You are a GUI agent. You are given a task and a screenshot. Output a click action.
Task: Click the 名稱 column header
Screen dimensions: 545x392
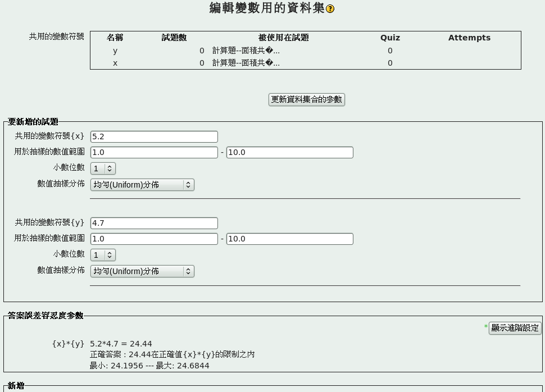pyautogui.click(x=115, y=38)
